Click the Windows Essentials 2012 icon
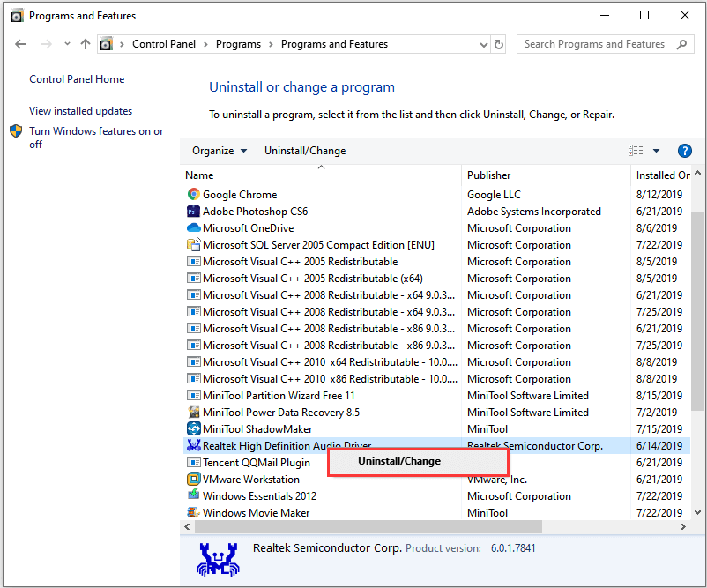Viewport: 707px width, 588px height. [193, 495]
